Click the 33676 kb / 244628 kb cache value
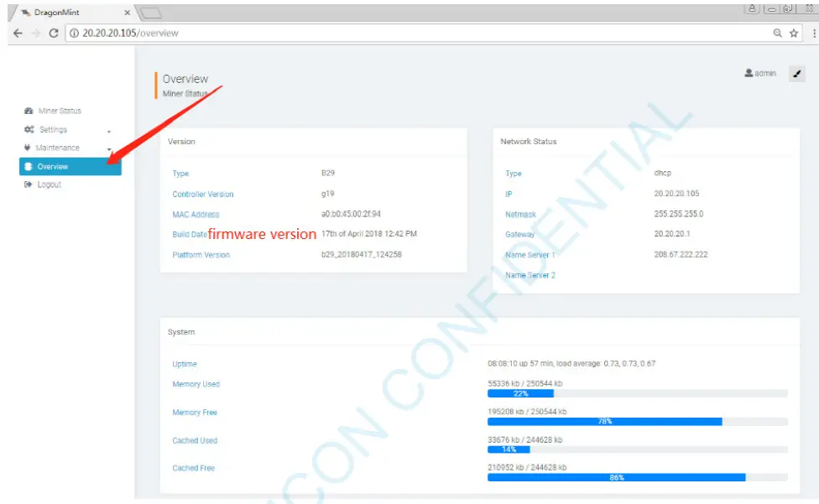819x504 pixels. (x=525, y=439)
